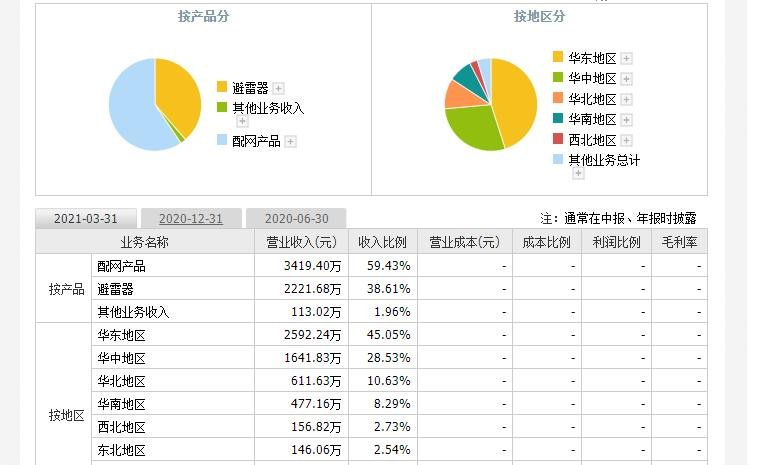
Task: Click the yellow 避雷器 color swatch
Action: click(x=222, y=88)
